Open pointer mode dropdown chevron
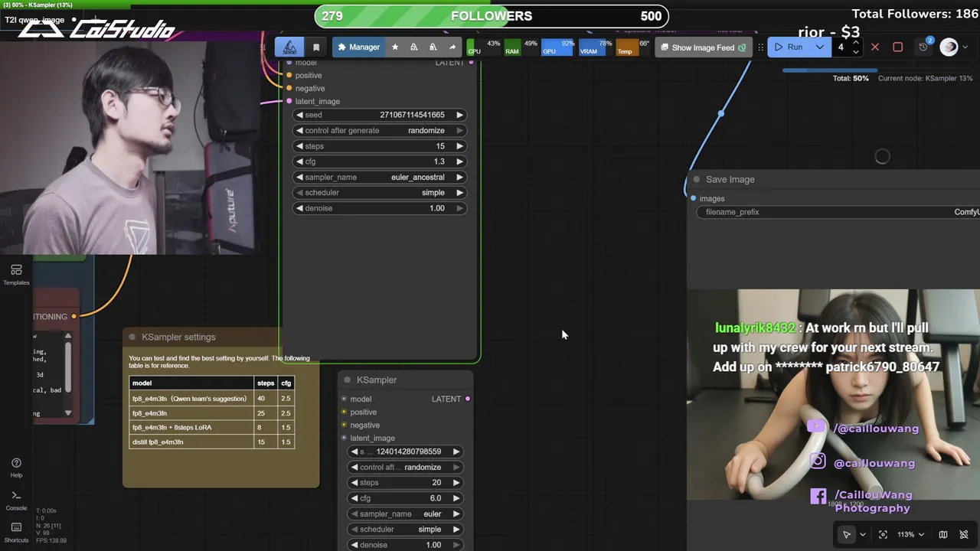Screen dimensions: 980x551 click(x=863, y=534)
